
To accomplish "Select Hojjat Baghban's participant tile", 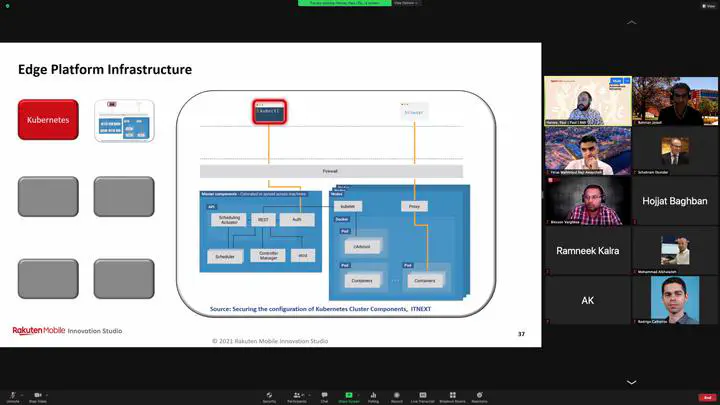I will coord(674,200).
